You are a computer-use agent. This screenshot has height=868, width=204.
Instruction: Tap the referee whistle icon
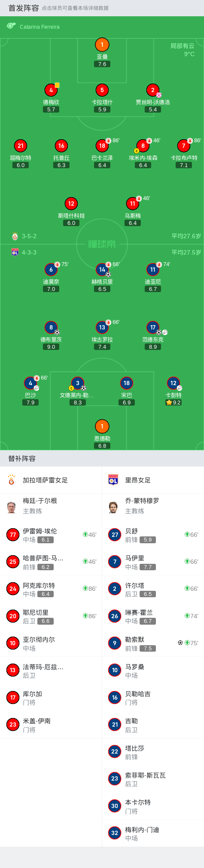point(11,26)
